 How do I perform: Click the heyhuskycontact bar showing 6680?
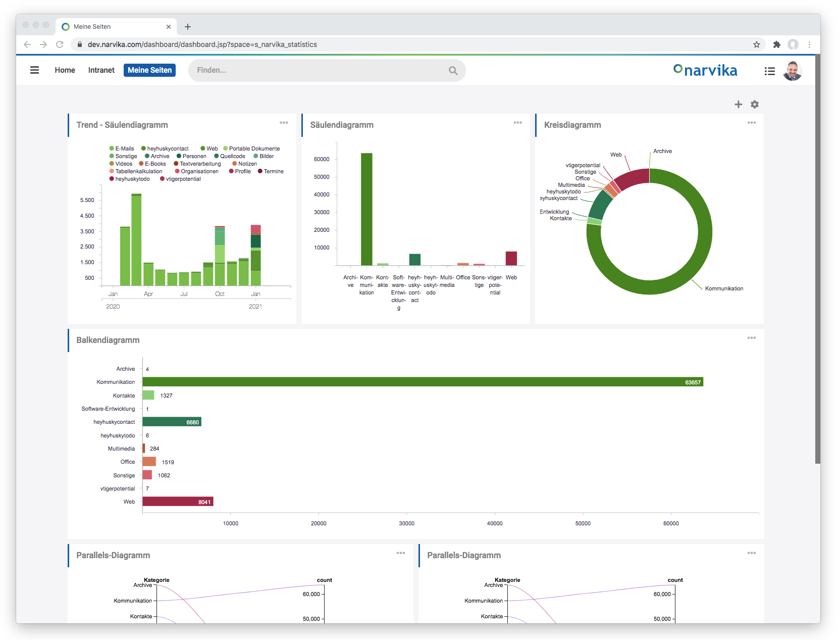[172, 422]
